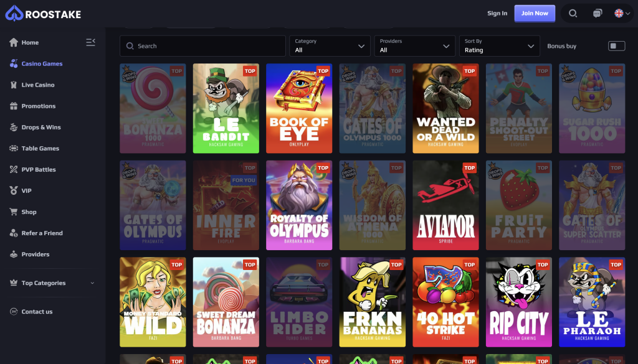Click the UK flag language selector

pyautogui.click(x=619, y=12)
